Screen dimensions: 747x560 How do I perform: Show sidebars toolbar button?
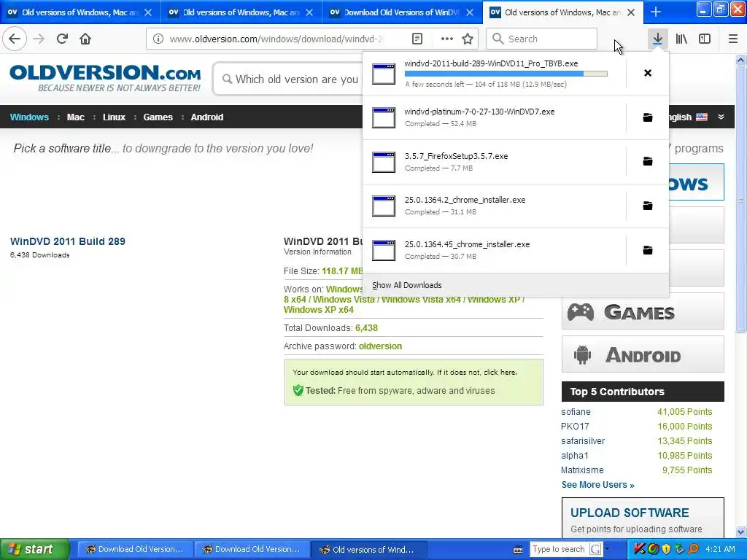pyautogui.click(x=705, y=39)
